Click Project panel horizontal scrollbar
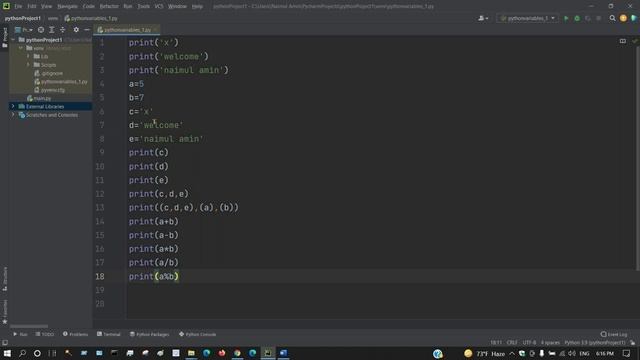The width and height of the screenshot is (640, 360). point(29,326)
